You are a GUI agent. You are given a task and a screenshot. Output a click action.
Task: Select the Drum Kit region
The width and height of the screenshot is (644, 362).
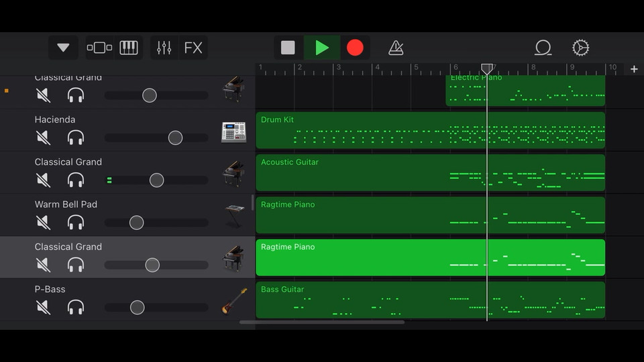click(431, 130)
